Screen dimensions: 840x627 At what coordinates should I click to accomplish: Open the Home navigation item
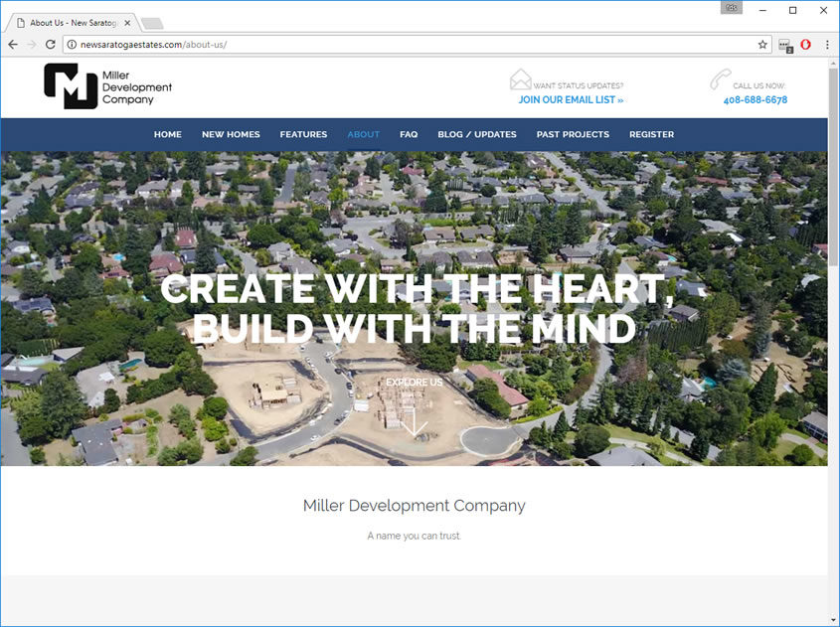[167, 134]
